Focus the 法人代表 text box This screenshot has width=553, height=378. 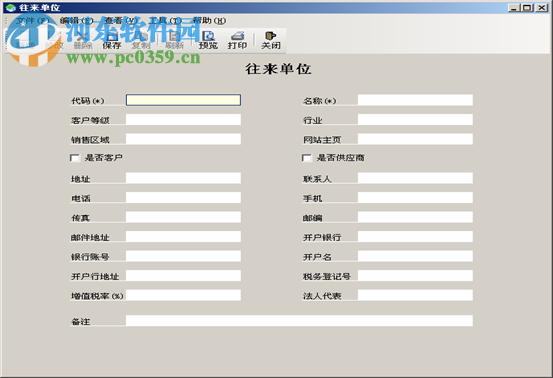[415, 295]
